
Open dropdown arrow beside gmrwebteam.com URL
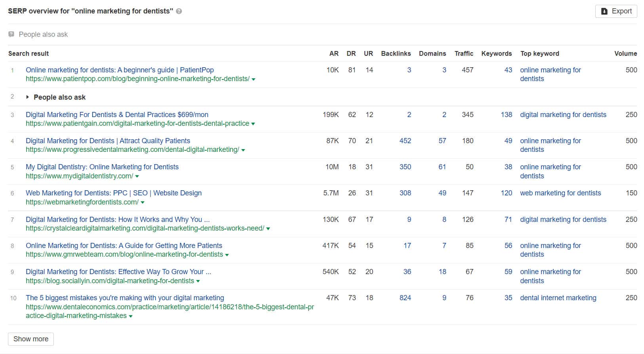(227, 255)
